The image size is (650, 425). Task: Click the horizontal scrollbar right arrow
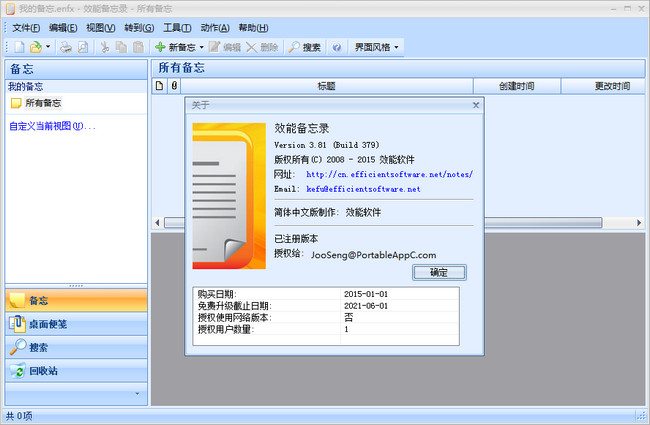639,223
